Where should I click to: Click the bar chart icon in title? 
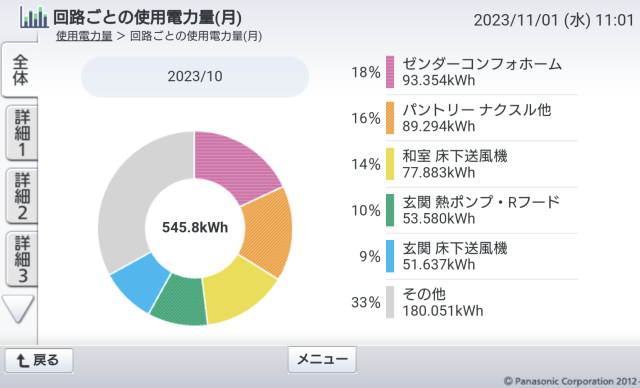click(34, 17)
